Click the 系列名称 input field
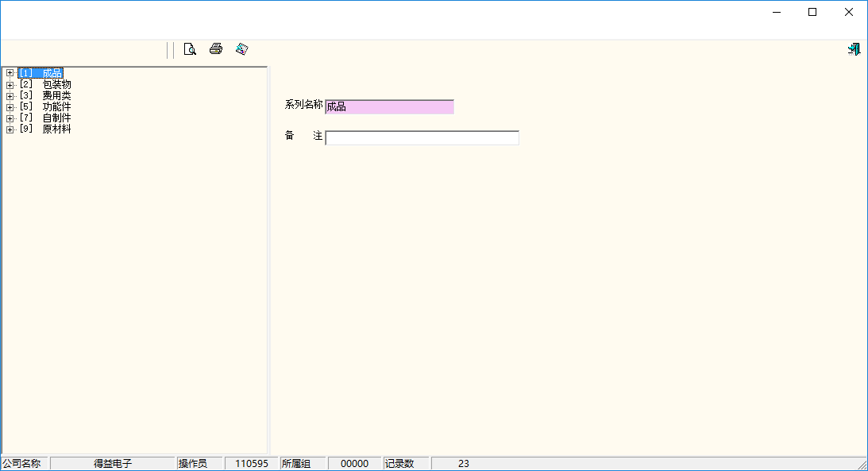Screen dimensions: 868x471 [x=390, y=106]
